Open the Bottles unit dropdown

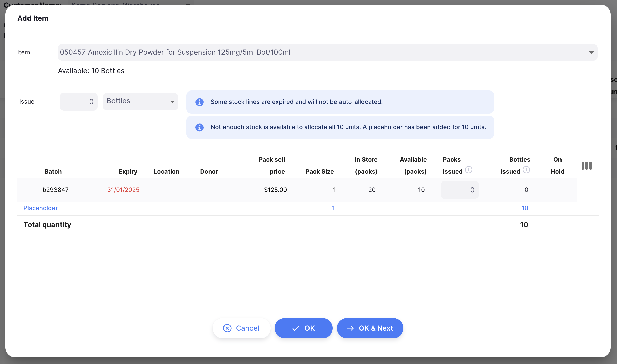click(141, 101)
